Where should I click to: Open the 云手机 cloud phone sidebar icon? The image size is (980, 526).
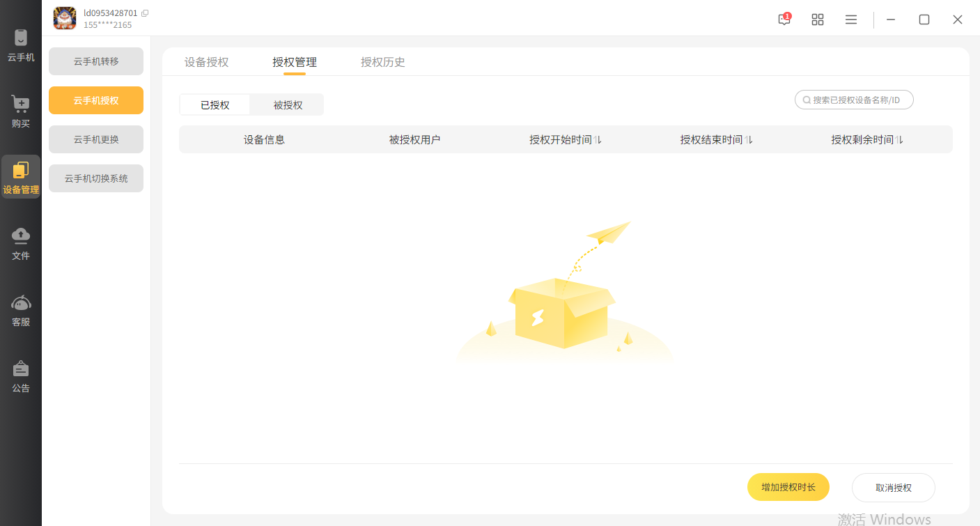21,45
